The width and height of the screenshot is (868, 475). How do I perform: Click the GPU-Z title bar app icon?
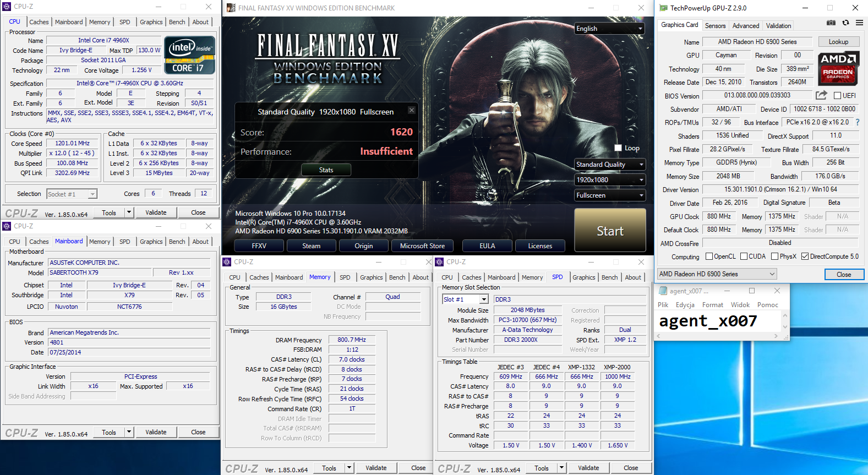663,8
